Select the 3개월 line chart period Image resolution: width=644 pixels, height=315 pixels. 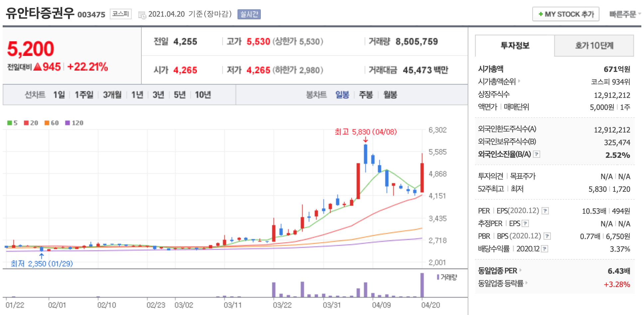112,95
